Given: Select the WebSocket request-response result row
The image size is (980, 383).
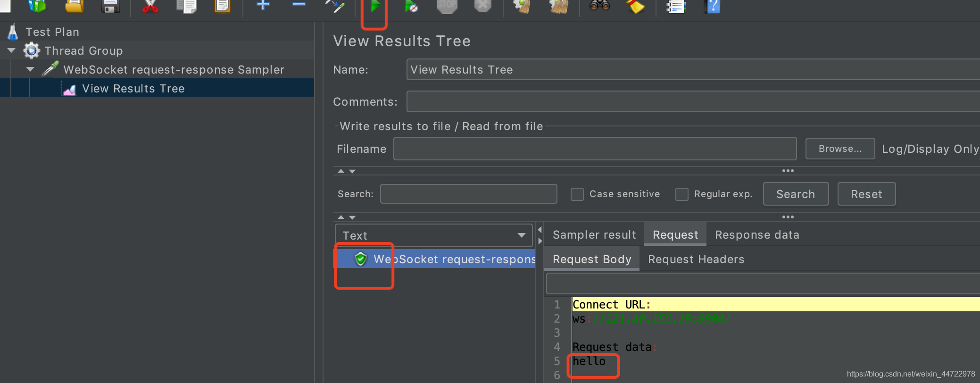Looking at the screenshot, I should pos(435,259).
